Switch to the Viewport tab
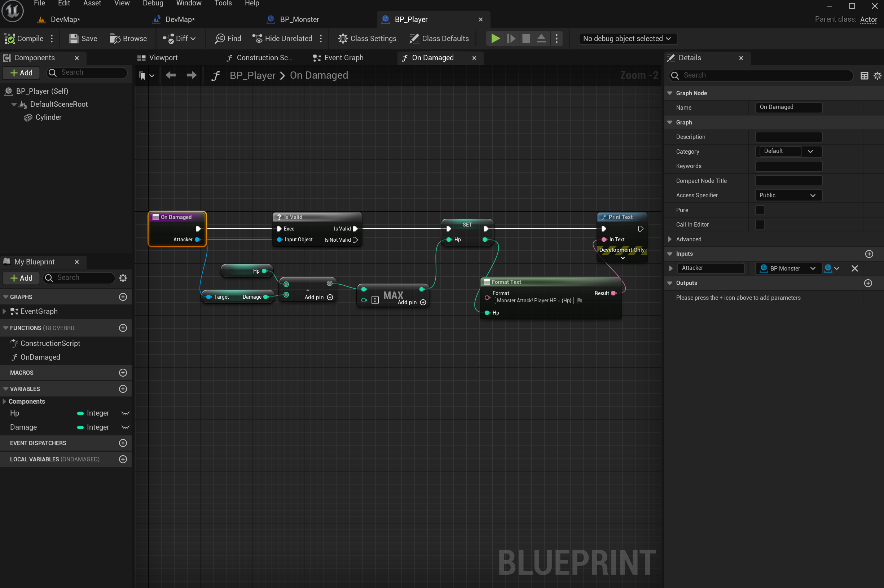884x588 pixels. pyautogui.click(x=158, y=58)
